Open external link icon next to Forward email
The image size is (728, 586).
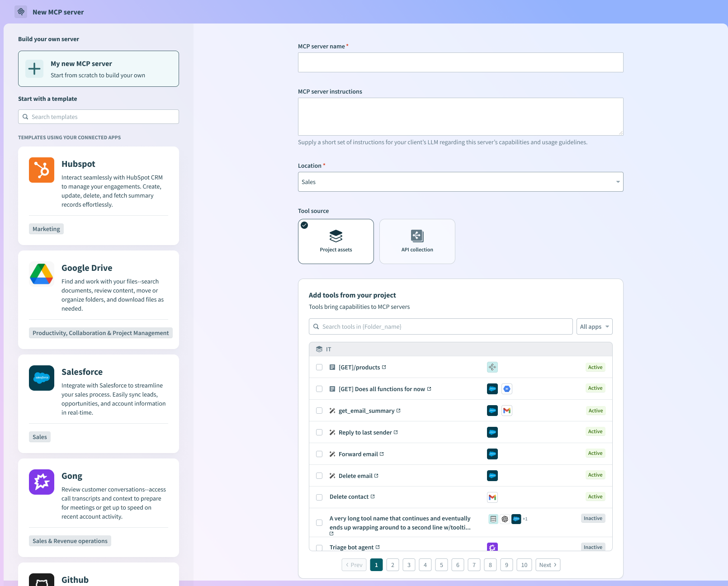[382, 454]
